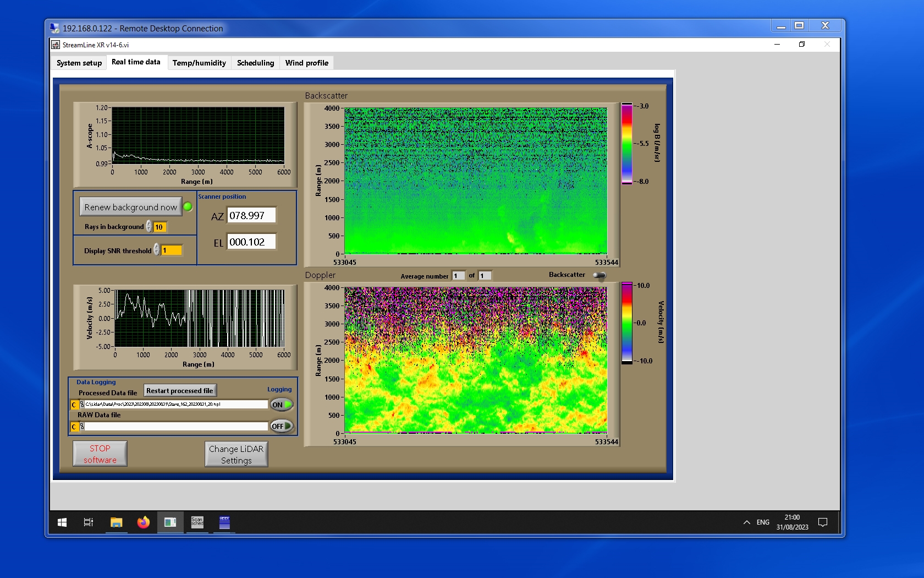Open File Explorer in the taskbar
The width and height of the screenshot is (924, 578).
pos(116,522)
